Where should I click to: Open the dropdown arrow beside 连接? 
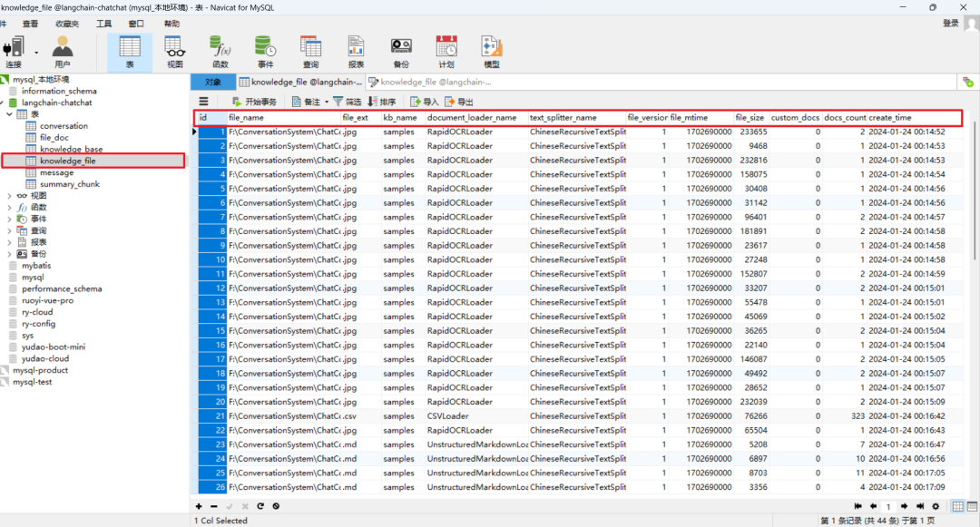point(36,53)
